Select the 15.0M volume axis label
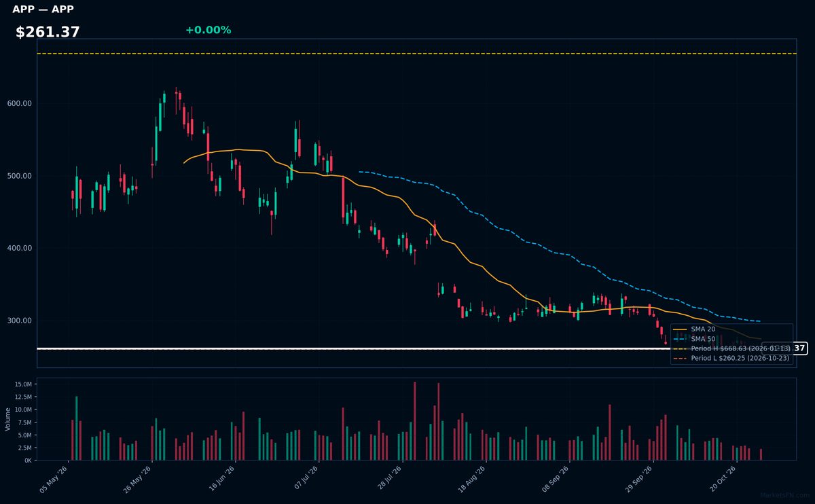Viewport: 815px width, 504px height. 22,384
